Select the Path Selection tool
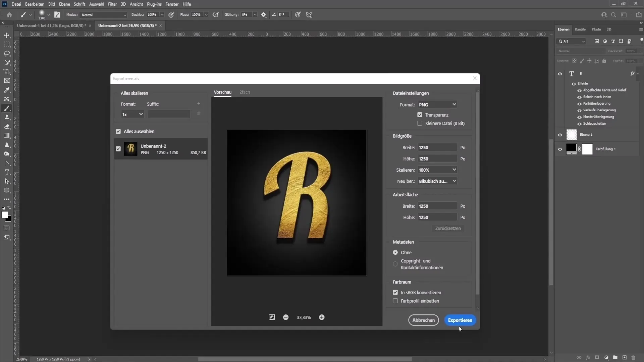644x362 pixels. tap(7, 181)
